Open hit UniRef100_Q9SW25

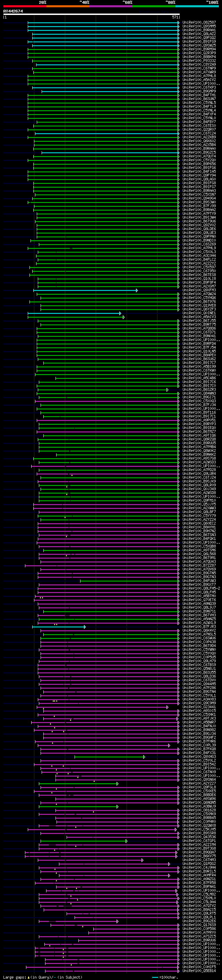tap(199, 45)
